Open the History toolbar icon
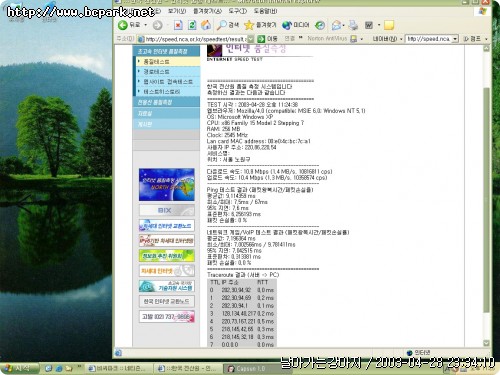500x375 pixels. (x=320, y=25)
